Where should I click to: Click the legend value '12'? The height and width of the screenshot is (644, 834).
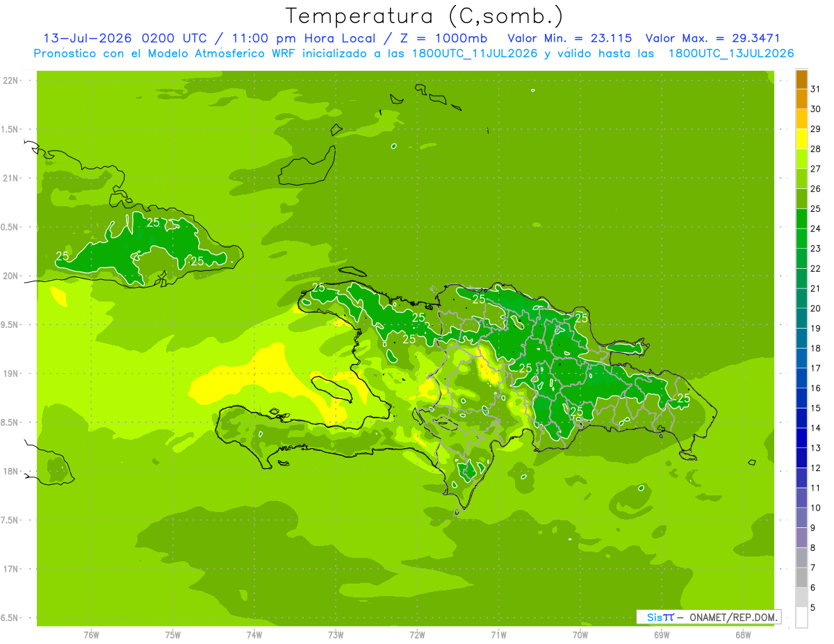[816, 468]
